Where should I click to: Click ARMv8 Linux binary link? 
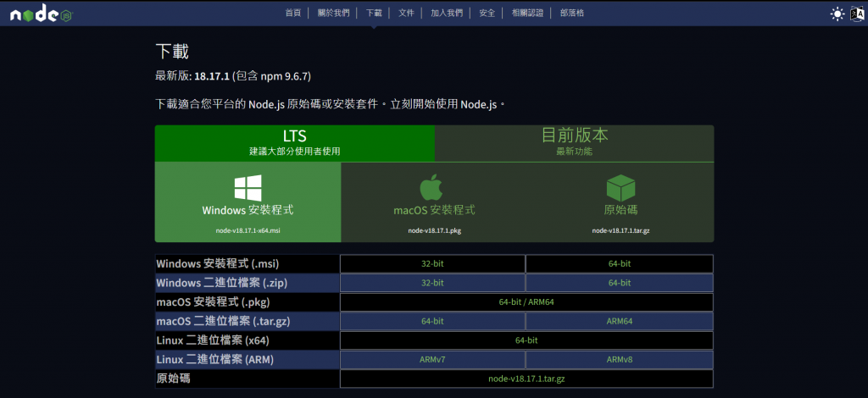coord(620,360)
